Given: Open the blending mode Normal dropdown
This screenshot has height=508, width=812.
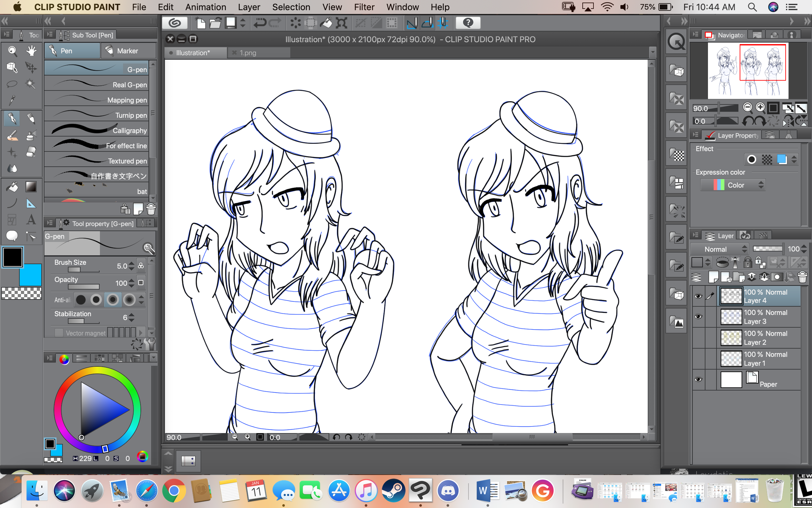Looking at the screenshot, I should pyautogui.click(x=719, y=249).
